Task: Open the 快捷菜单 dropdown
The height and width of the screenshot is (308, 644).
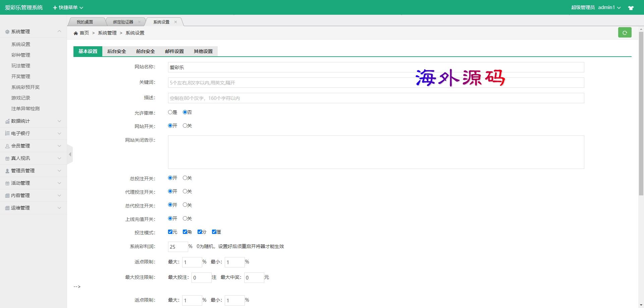Action: coord(68,7)
